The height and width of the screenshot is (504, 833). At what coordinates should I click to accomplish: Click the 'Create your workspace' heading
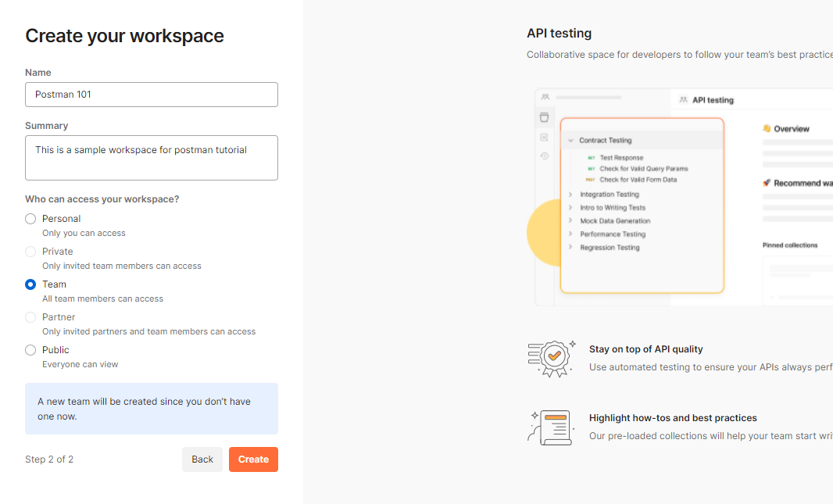click(x=125, y=36)
